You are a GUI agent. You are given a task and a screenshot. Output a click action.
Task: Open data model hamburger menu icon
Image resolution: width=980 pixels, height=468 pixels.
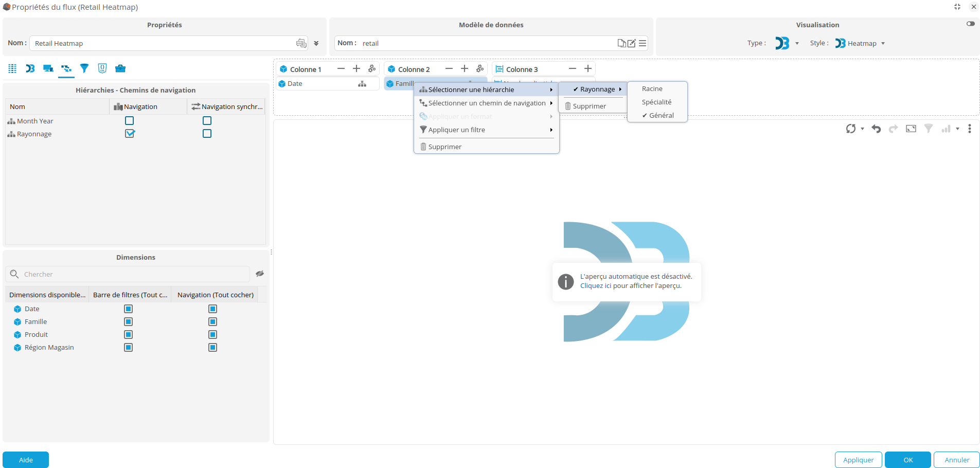point(643,43)
